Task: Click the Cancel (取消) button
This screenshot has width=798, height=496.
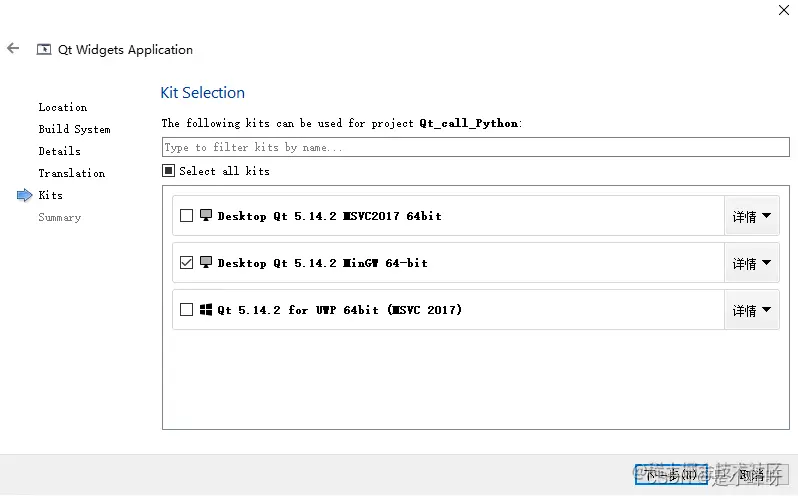Action: click(753, 475)
